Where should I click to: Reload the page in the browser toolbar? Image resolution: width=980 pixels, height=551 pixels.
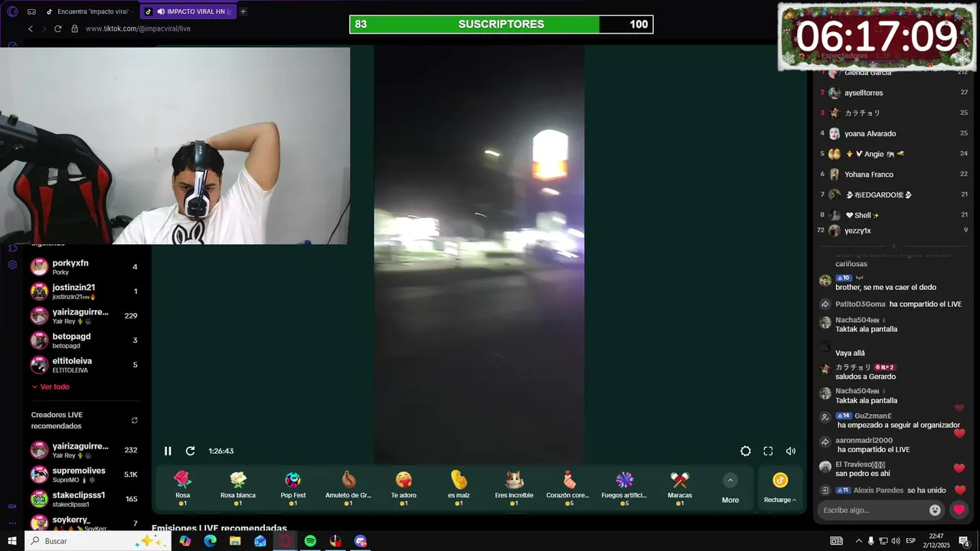tap(57, 28)
